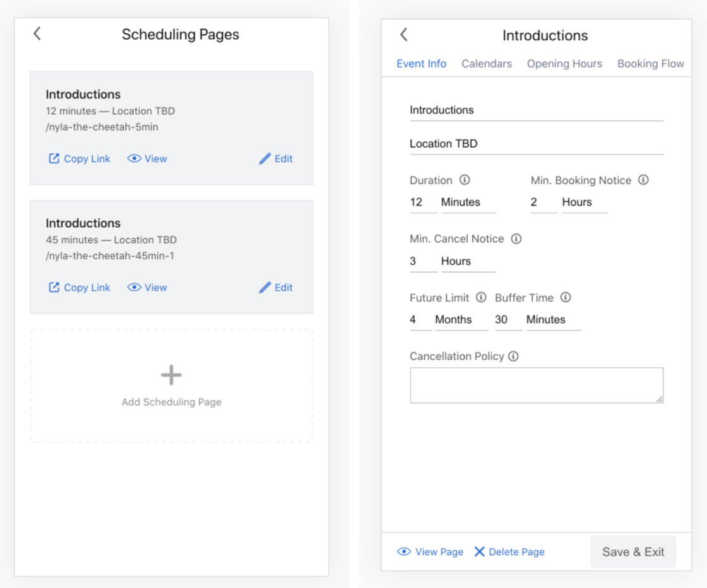Click the Min. Cancel Notice info icon
The image size is (707, 588).
click(516, 238)
